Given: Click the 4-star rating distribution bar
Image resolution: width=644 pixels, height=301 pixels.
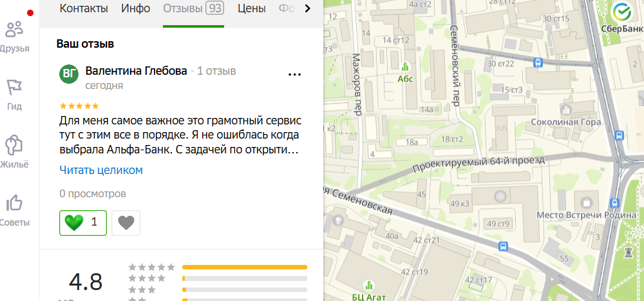Looking at the screenshot, I should point(244,278).
